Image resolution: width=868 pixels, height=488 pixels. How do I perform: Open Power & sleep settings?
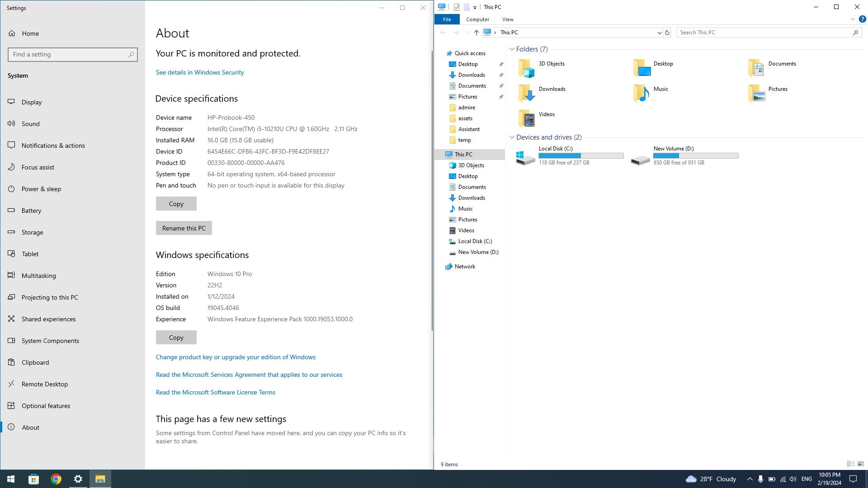[x=72, y=189]
